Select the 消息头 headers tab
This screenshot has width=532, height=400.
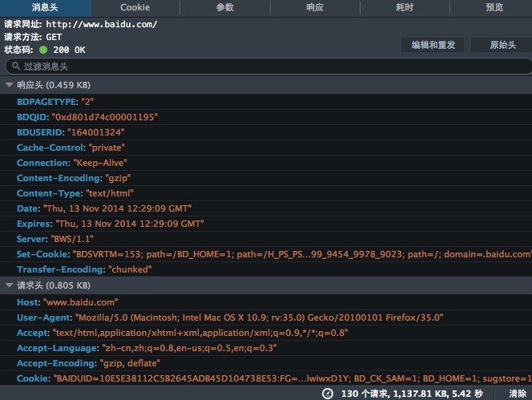point(45,7)
